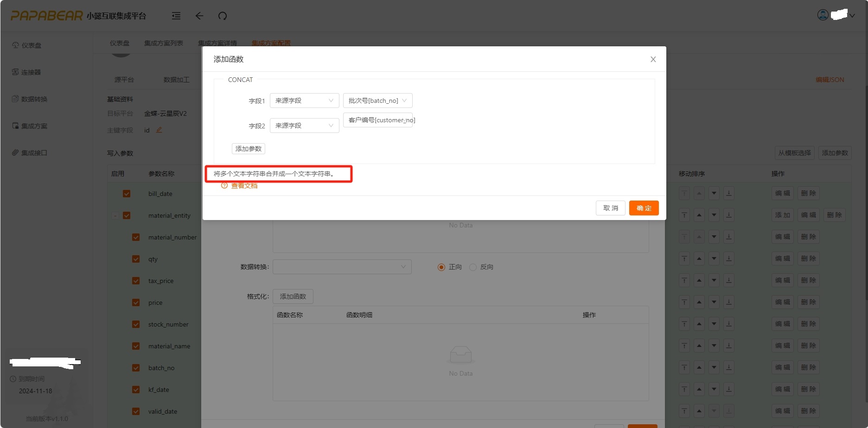
Task: Collapse the sidebar menu icon
Action: click(x=176, y=16)
